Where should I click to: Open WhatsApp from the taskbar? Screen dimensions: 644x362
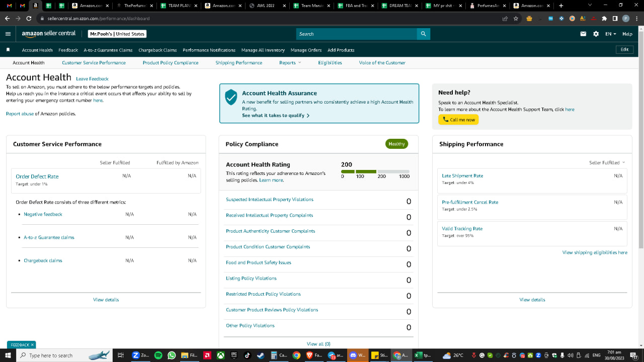pyautogui.click(x=172, y=355)
